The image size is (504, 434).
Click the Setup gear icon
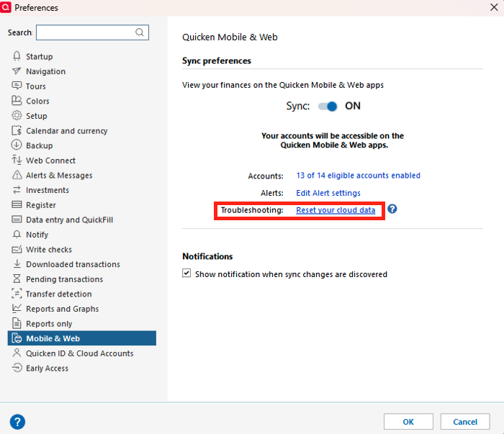17,115
